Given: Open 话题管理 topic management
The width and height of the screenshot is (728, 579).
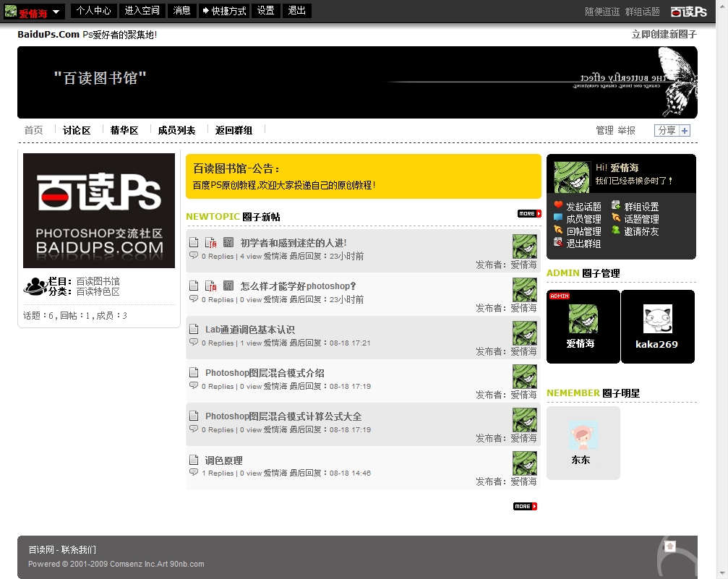Looking at the screenshot, I should 642,219.
